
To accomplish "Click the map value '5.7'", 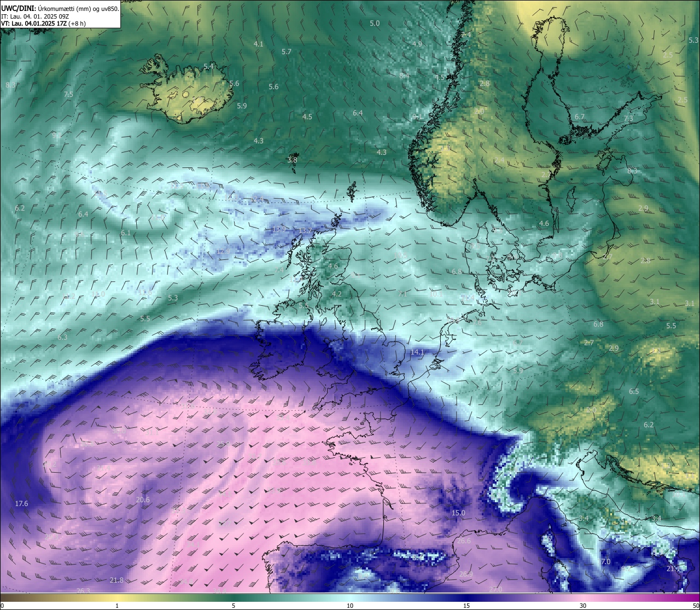I will coord(287,51).
